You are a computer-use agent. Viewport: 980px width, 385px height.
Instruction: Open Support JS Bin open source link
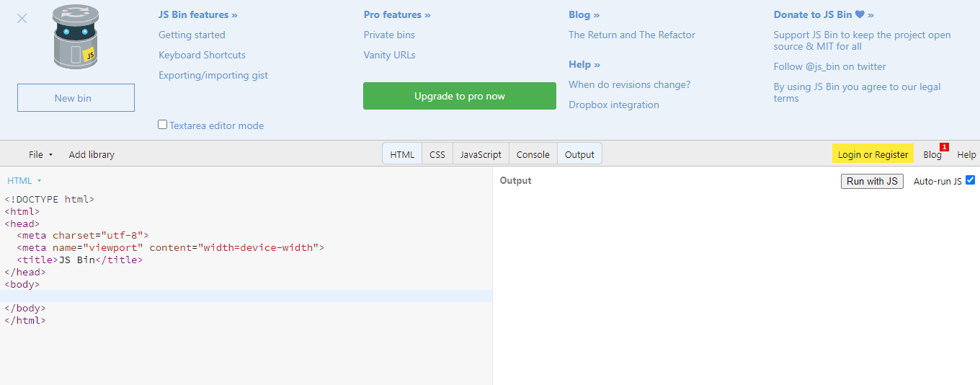pos(862,40)
